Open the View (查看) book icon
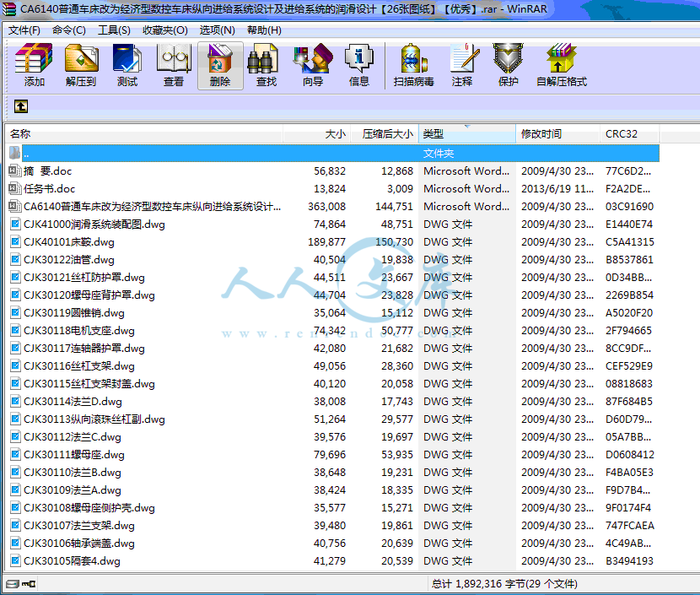700x595 pixels. click(174, 59)
